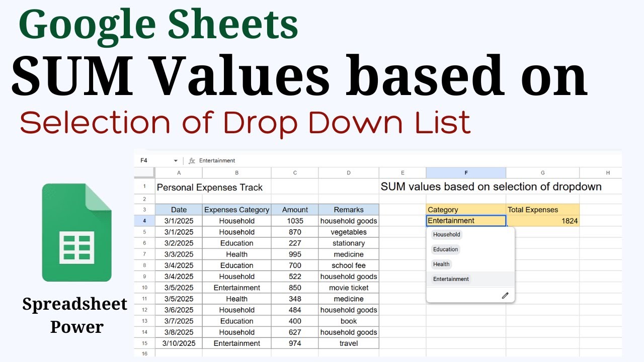
Task: Select column D header
Action: (349, 172)
